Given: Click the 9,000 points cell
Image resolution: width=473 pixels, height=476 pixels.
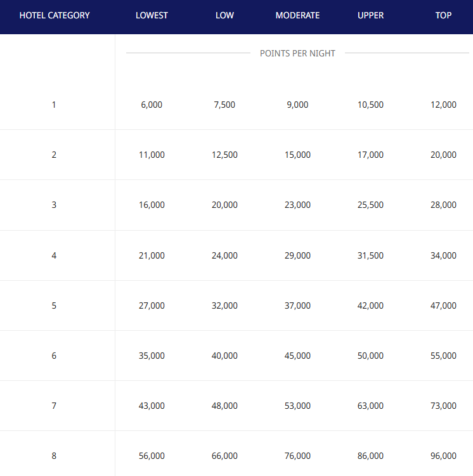Looking at the screenshot, I should [x=297, y=105].
